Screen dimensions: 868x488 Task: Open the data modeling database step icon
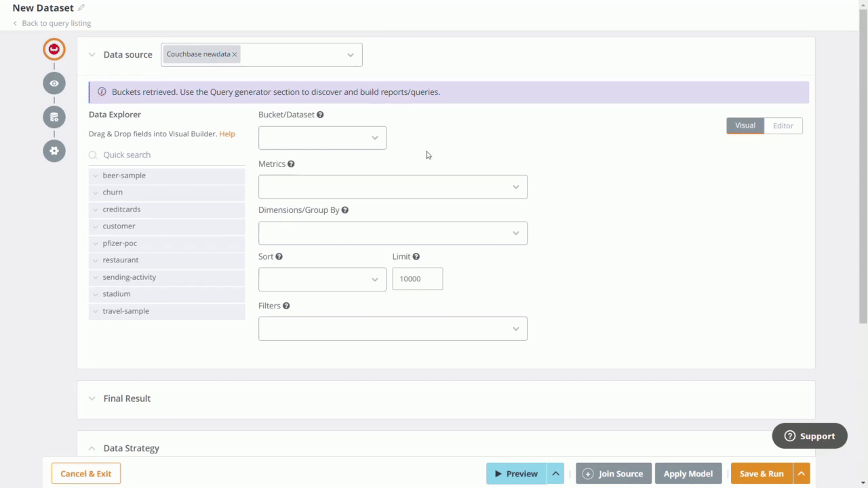click(x=54, y=117)
